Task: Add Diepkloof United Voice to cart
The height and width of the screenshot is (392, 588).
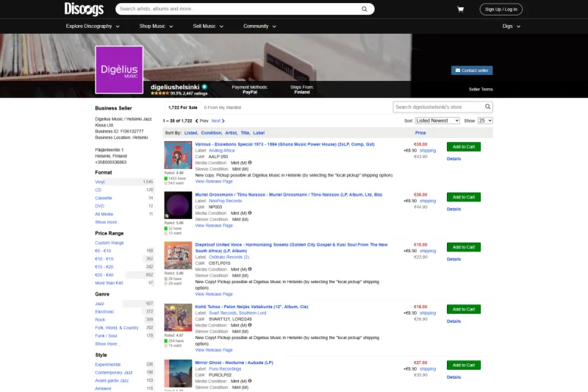Action: [464, 247]
